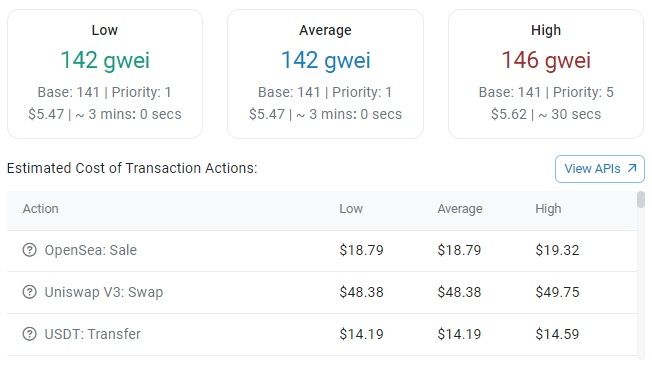Click the help icon beside Uniswap V3: Swap
This screenshot has height=367, width=652.
point(30,292)
